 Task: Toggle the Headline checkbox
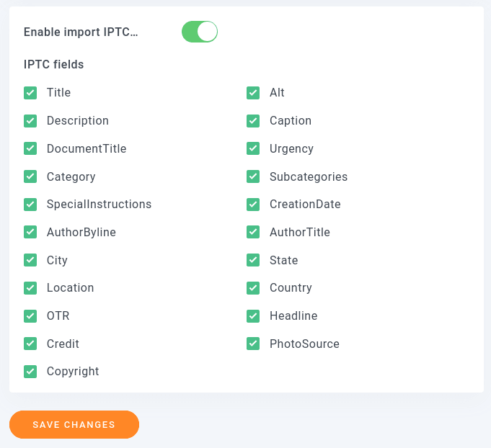[x=253, y=315]
